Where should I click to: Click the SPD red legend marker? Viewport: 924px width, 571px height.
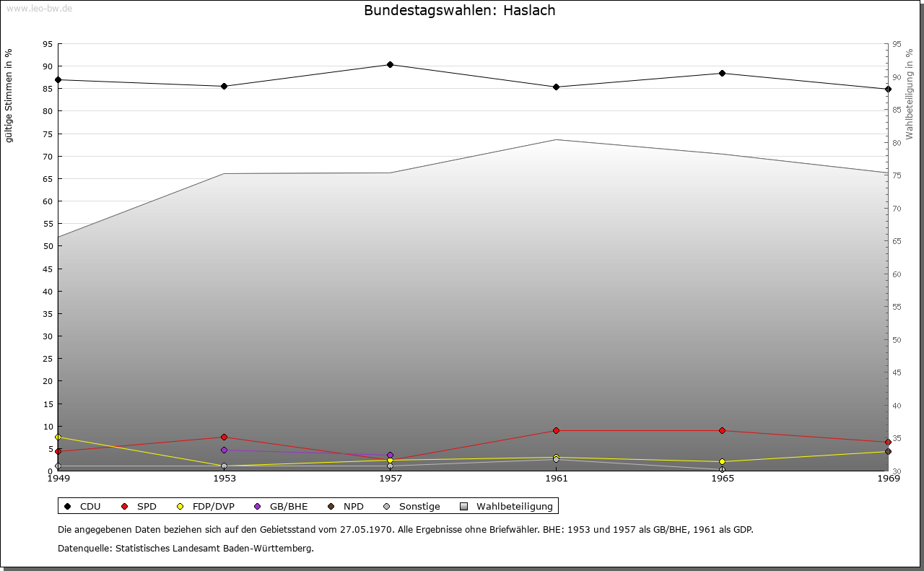125,506
